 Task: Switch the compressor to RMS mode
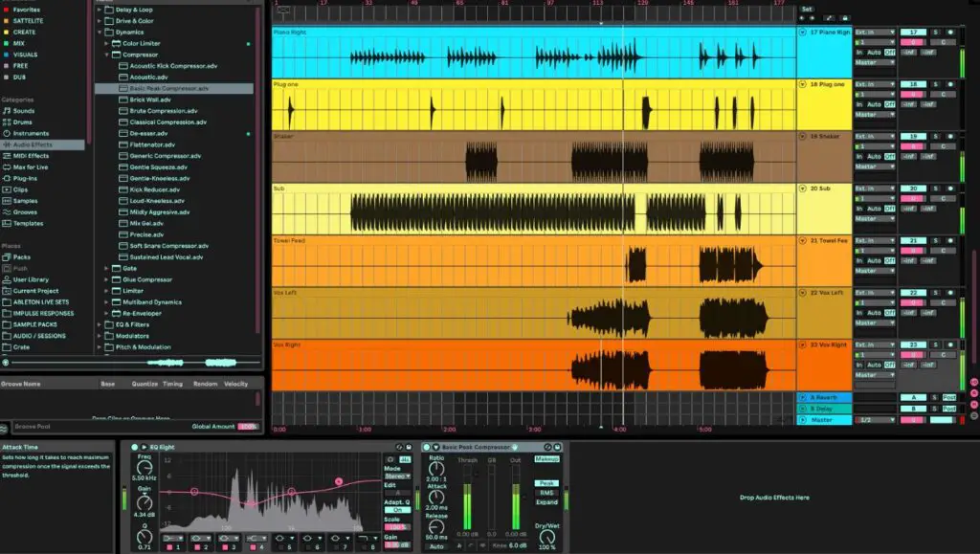[546, 493]
